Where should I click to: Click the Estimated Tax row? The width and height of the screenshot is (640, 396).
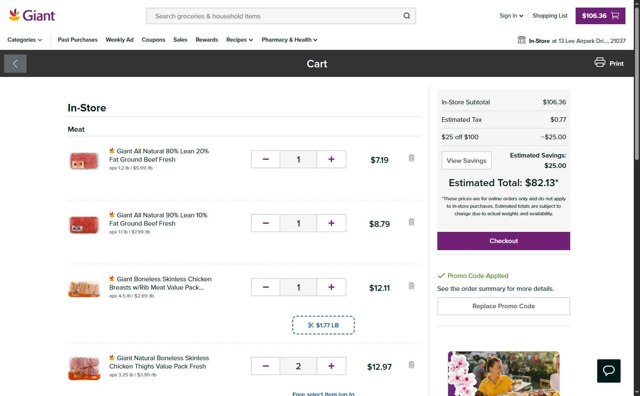coord(504,120)
